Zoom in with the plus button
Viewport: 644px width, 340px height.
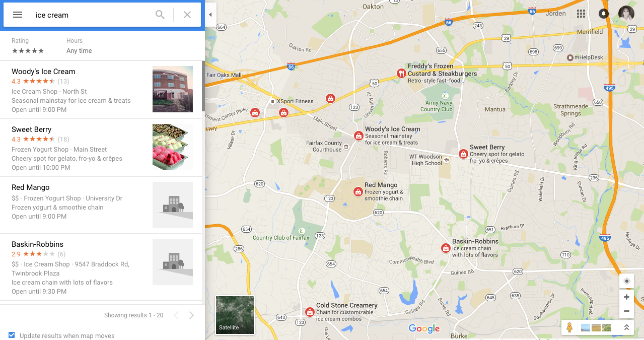[x=626, y=297]
